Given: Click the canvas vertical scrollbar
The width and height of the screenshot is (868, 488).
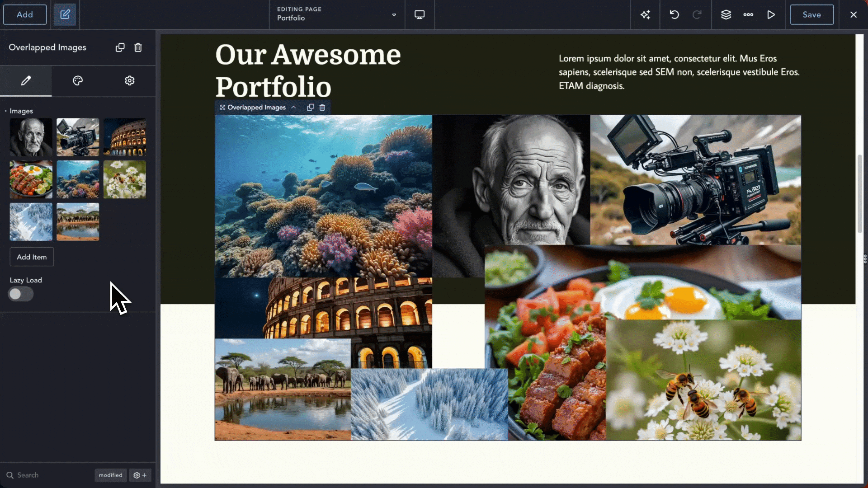Looking at the screenshot, I should point(860,194).
